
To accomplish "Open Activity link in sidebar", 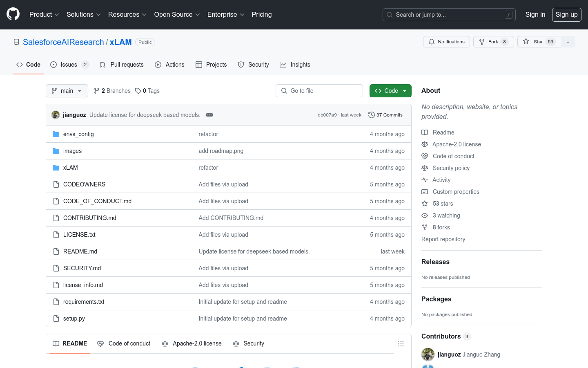I will (436, 180).
